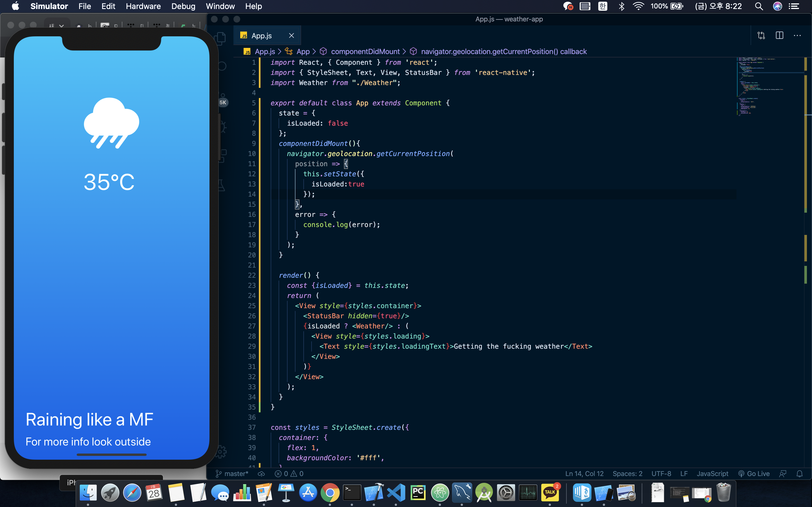Close the App.js tab

(x=291, y=35)
